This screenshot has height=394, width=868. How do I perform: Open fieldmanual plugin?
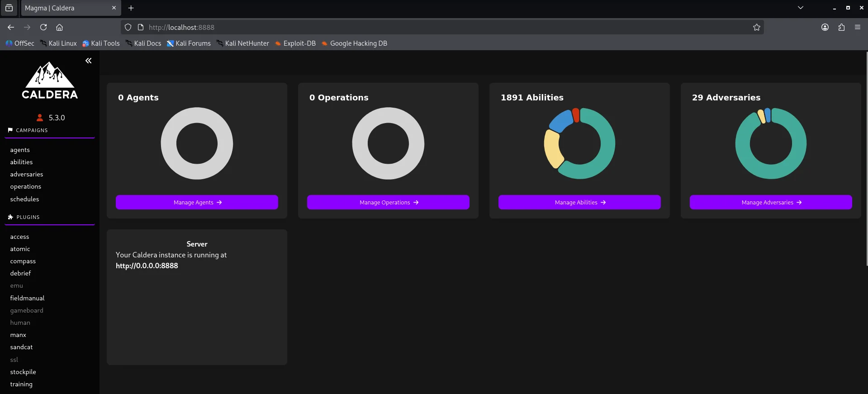[27, 298]
